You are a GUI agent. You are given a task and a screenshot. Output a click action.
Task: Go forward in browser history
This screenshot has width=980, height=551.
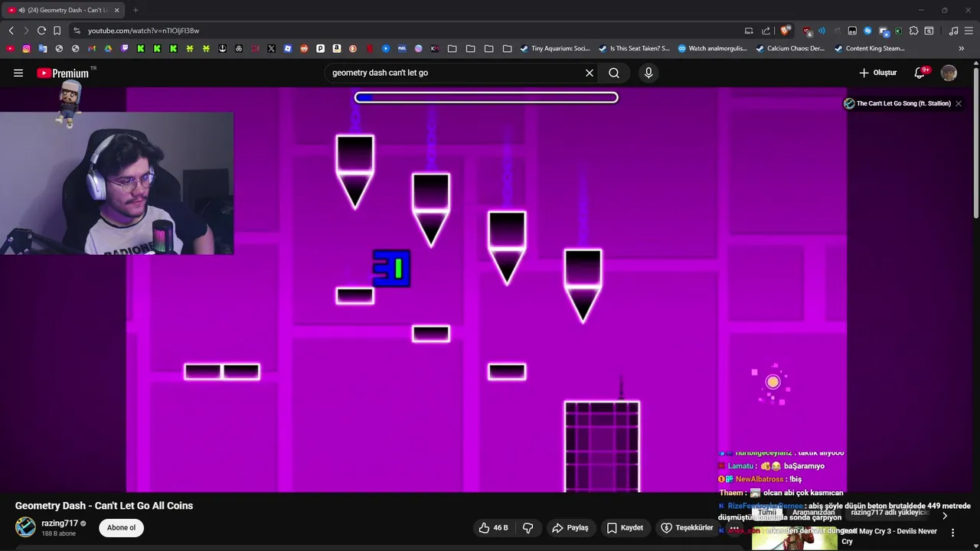(26, 31)
